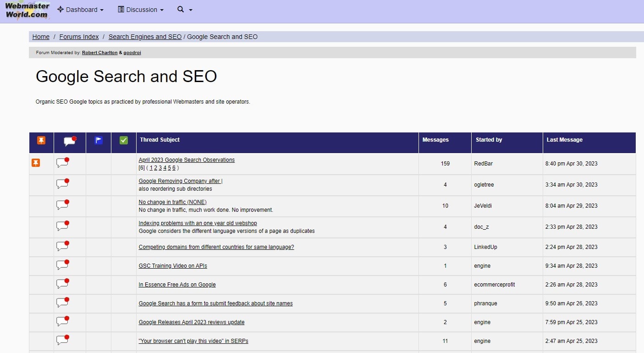Click author name ecommerceprofit

[495, 285]
